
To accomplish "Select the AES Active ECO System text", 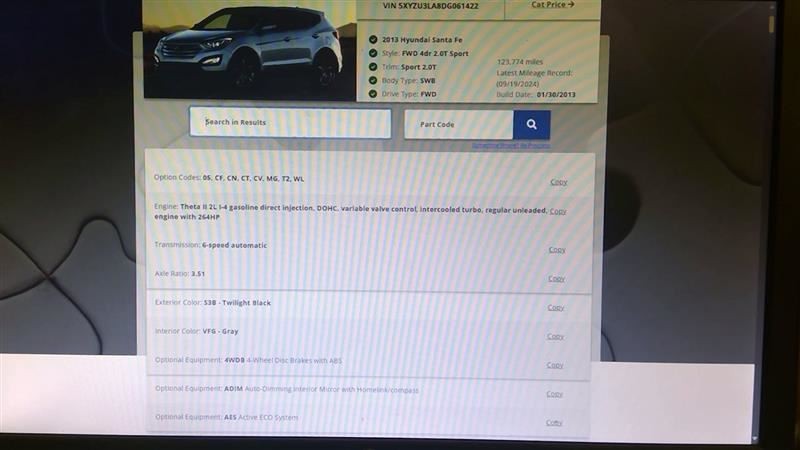I will point(261,417).
